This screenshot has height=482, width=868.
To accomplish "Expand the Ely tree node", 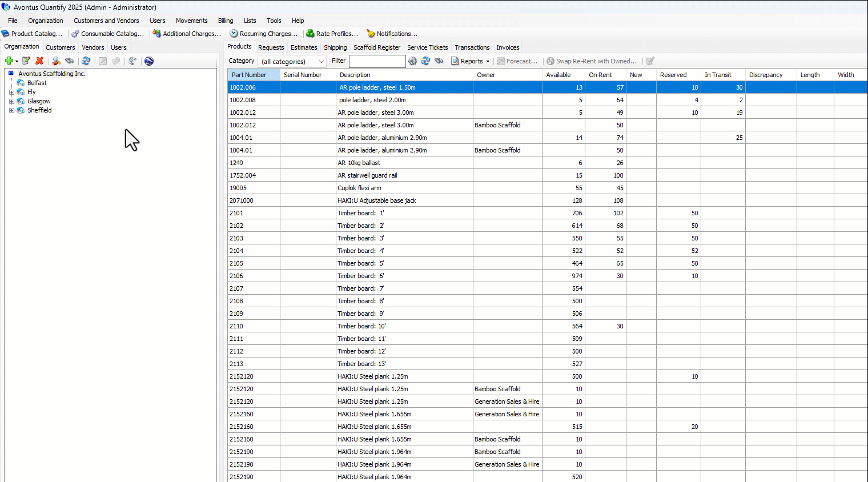I will coord(11,92).
